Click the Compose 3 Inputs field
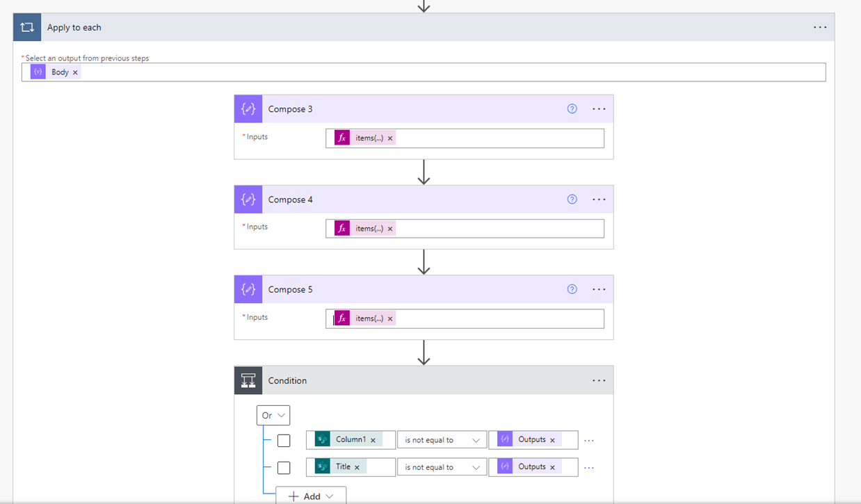The height and width of the screenshot is (504, 861). click(465, 138)
